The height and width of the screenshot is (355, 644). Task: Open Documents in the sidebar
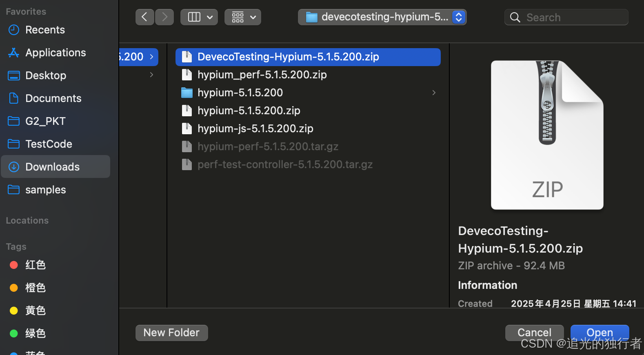coord(56,98)
